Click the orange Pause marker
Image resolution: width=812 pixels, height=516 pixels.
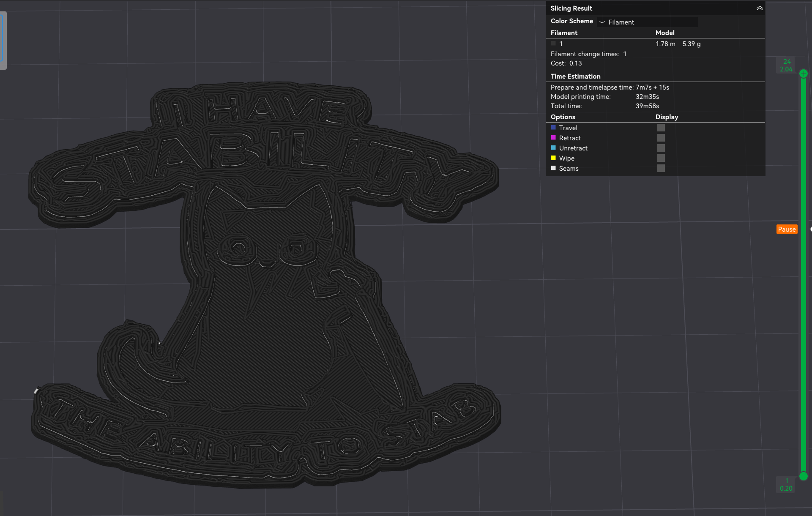(786, 229)
